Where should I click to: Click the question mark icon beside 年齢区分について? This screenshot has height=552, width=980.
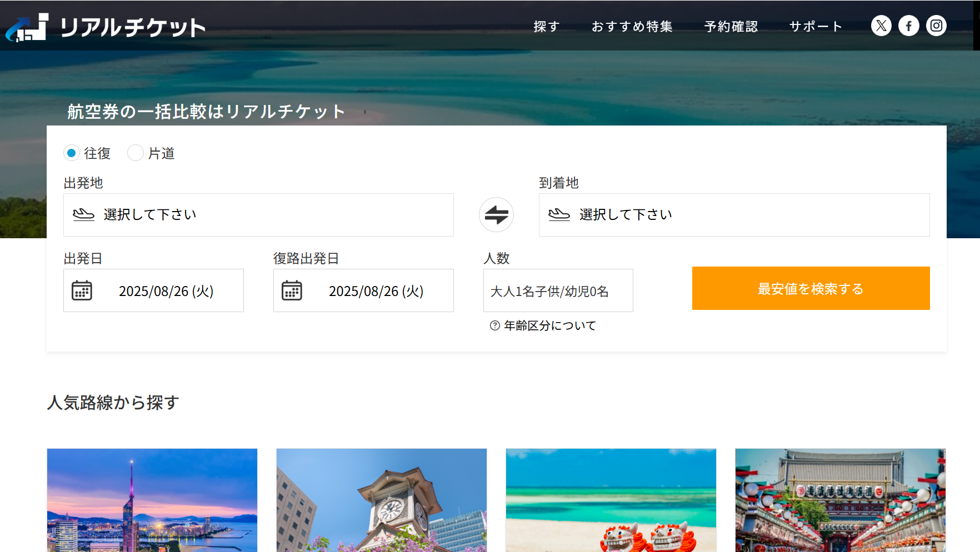[494, 325]
